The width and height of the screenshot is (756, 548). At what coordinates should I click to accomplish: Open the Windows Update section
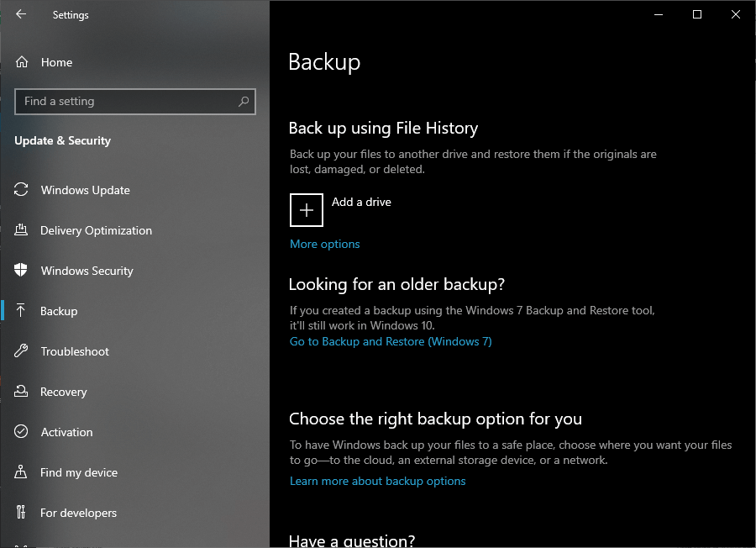[134, 190]
